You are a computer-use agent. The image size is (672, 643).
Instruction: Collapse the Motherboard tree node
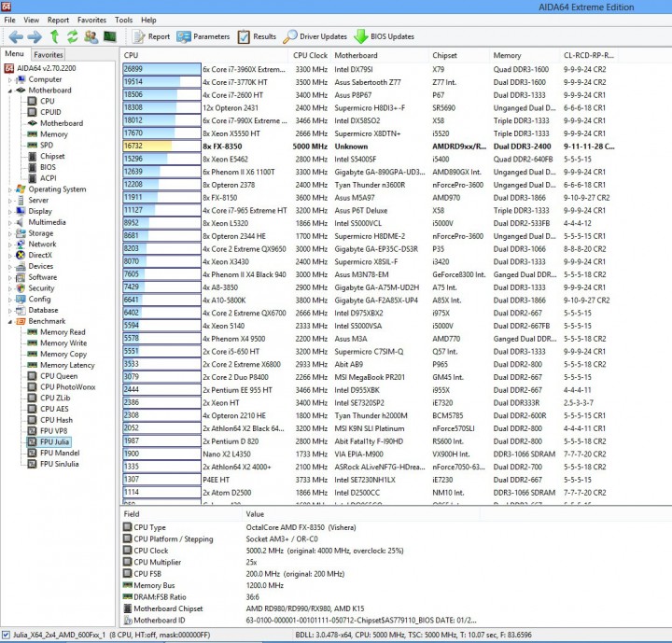[9, 91]
